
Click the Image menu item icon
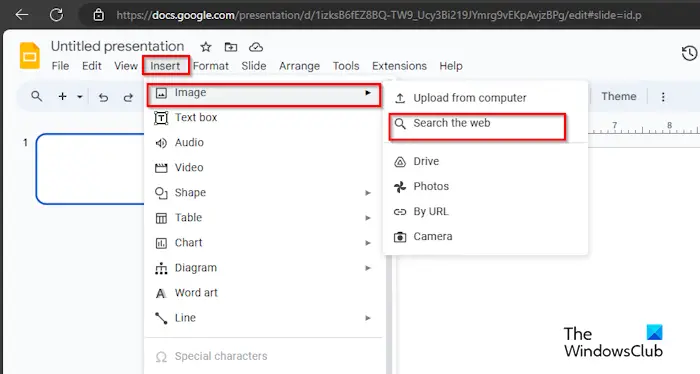161,93
